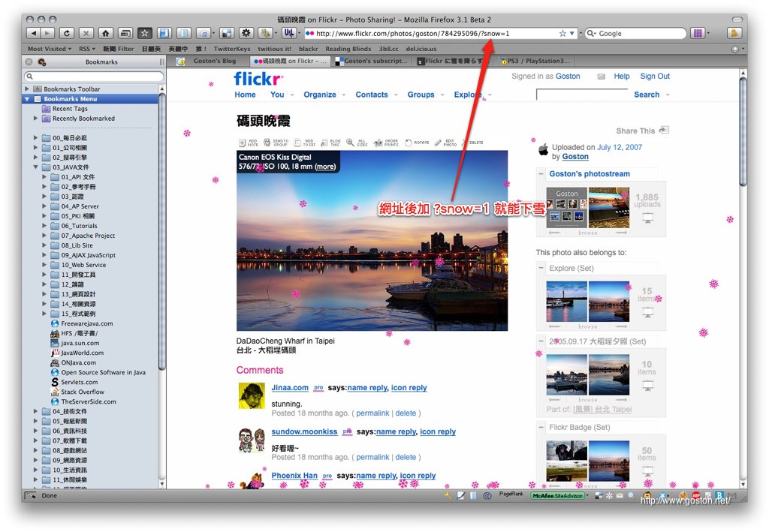This screenshot has width=769, height=532.
Task: Open the Contacts menu on Flickr
Action: pos(371,95)
